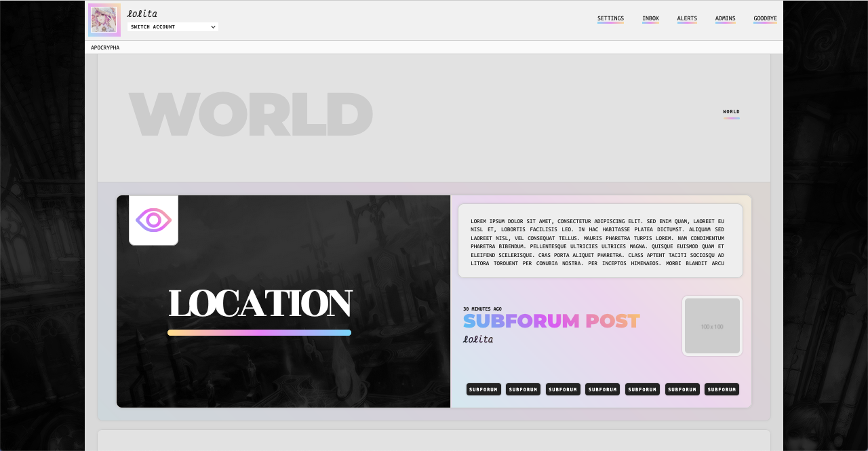
Task: Click the gradient bar under LOCATION
Action: coord(259,332)
